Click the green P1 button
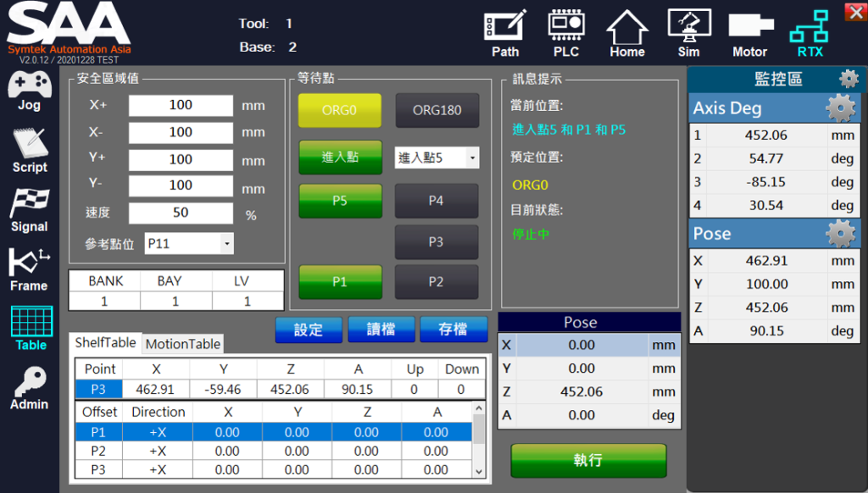The height and width of the screenshot is (493, 868). click(x=340, y=282)
